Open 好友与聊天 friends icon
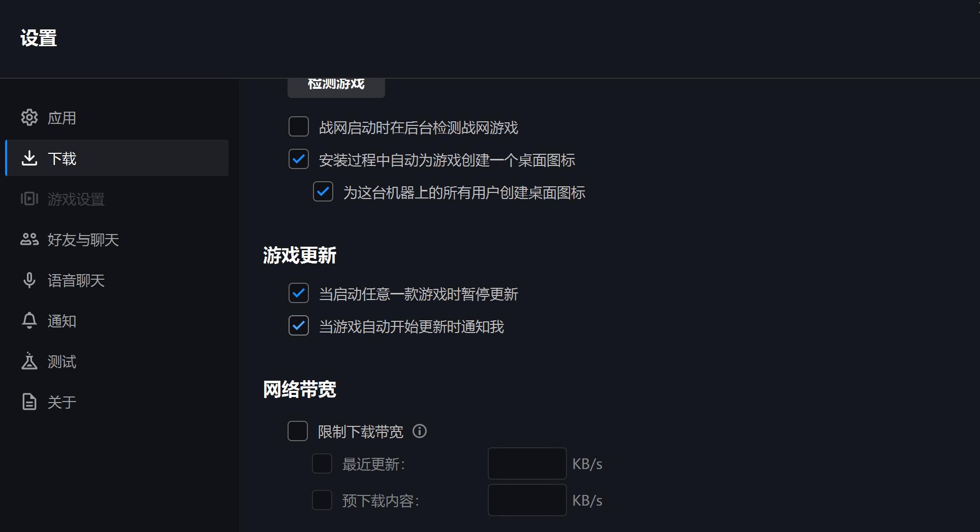Viewport: 980px width, 532px height. pyautogui.click(x=29, y=239)
